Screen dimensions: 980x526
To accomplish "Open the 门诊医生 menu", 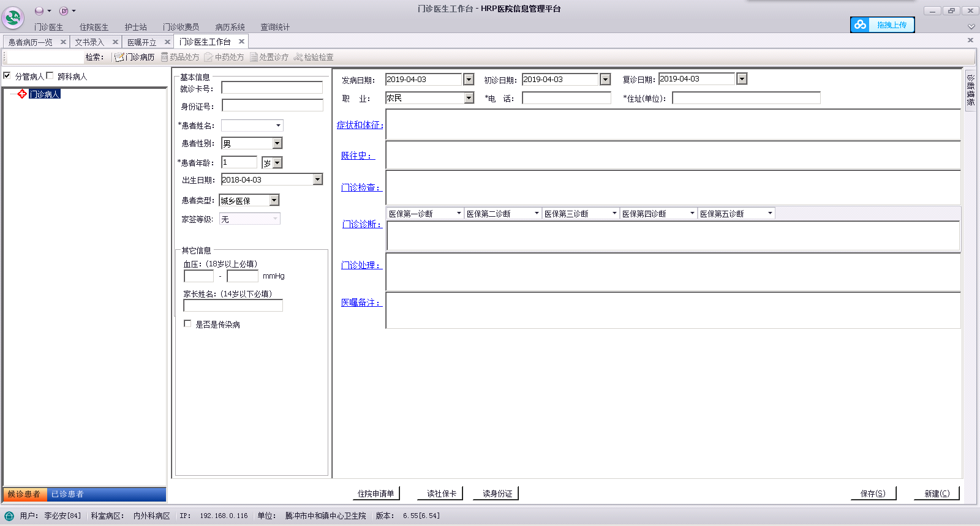I will pyautogui.click(x=48, y=27).
